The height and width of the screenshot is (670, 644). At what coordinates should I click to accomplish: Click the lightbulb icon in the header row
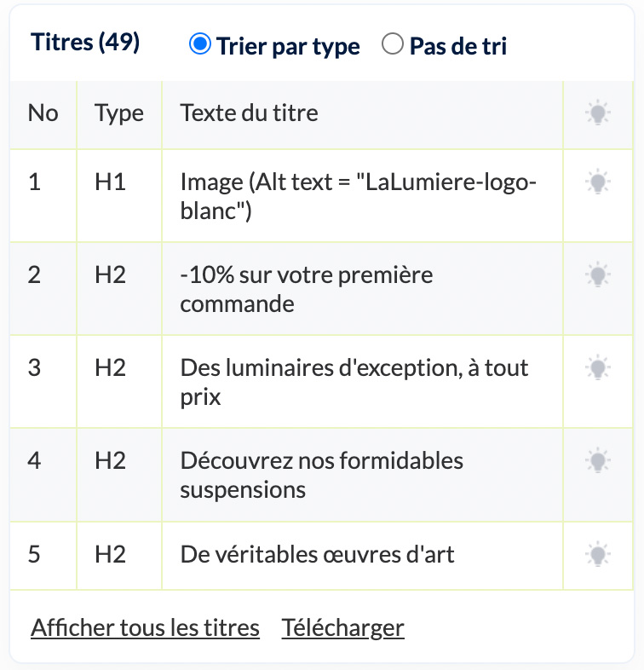point(597,113)
